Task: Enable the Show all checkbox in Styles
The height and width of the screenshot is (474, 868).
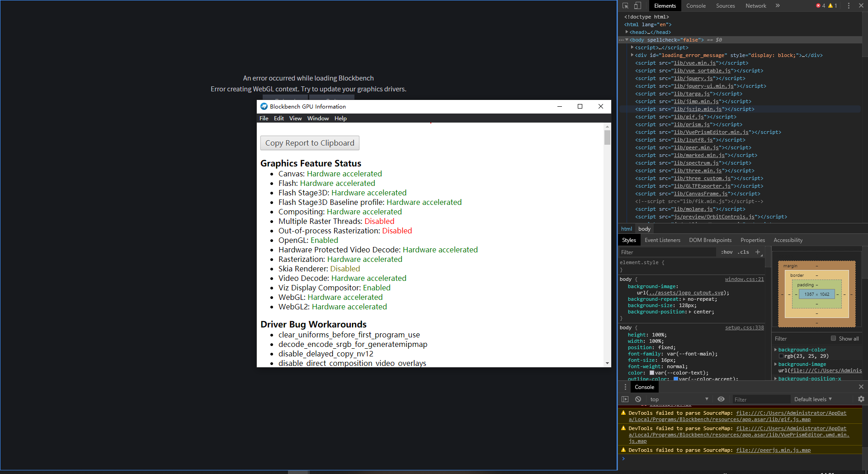Action: coord(833,338)
